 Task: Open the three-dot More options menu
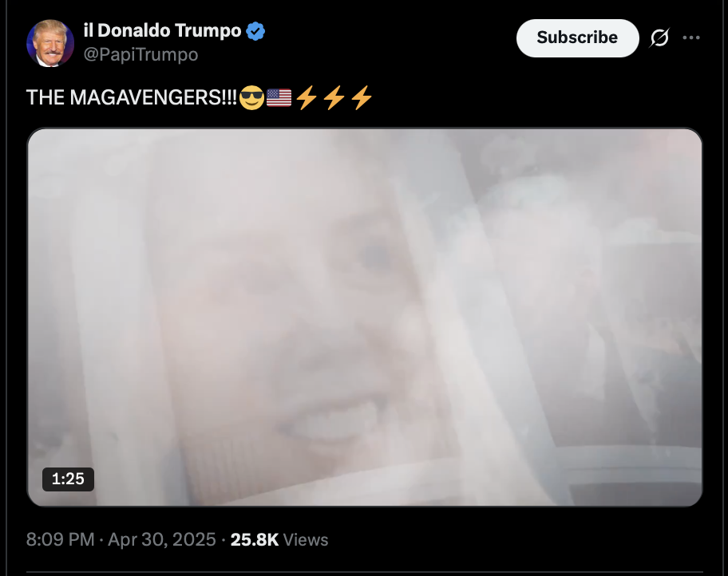pos(690,37)
